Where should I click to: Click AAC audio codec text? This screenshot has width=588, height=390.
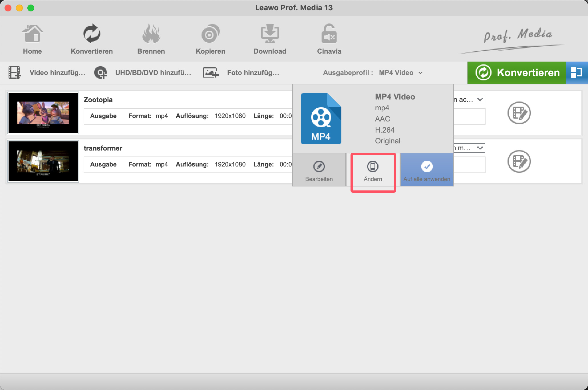click(x=382, y=119)
